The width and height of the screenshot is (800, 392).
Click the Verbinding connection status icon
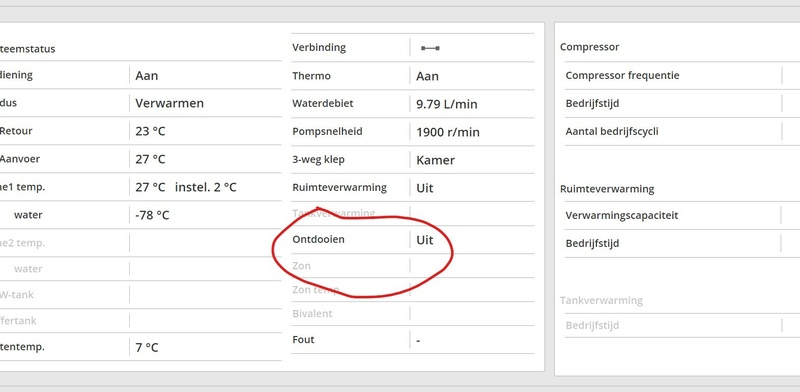point(430,48)
